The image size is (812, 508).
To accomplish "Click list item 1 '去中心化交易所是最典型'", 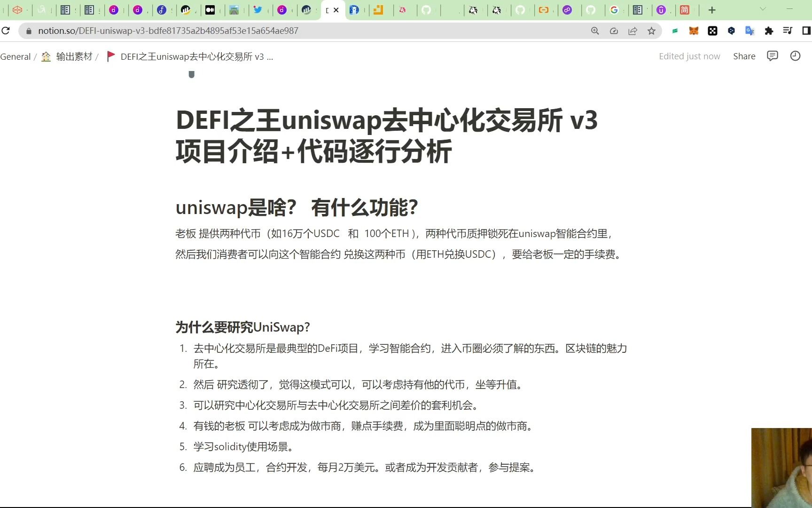I will pos(410,356).
